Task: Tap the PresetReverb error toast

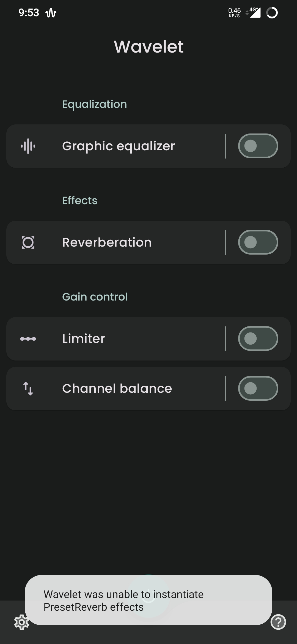Action: (x=148, y=600)
